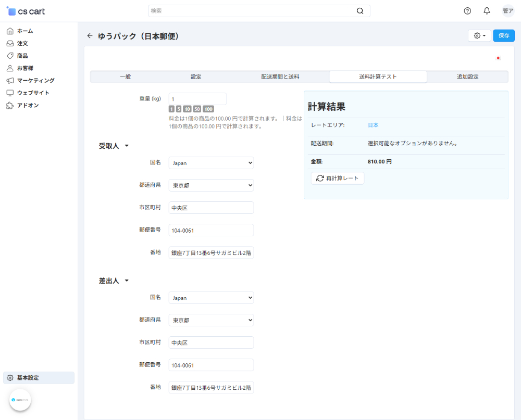Open the help question-mark icon
521x420 pixels.
pos(467,10)
